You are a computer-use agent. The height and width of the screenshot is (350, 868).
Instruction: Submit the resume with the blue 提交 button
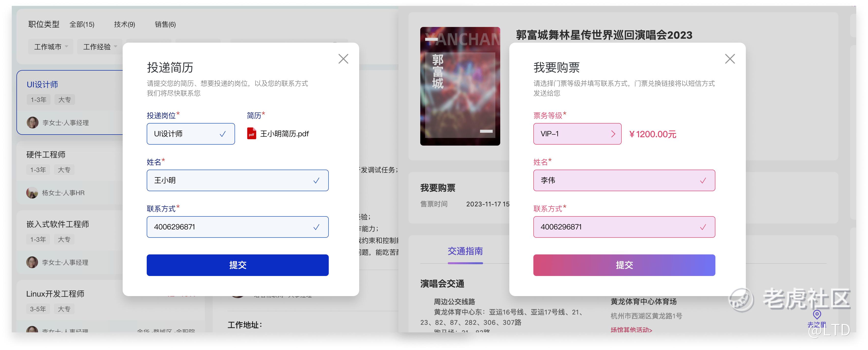point(237,265)
